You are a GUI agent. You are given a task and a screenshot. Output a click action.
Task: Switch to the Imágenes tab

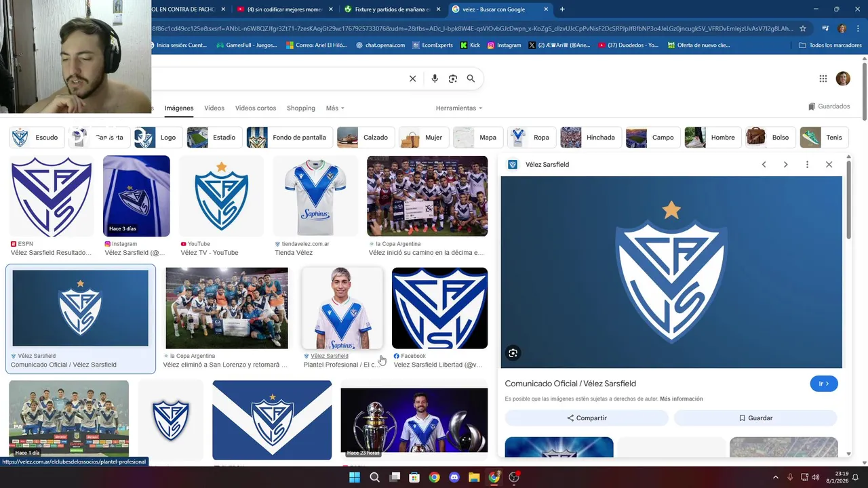pyautogui.click(x=179, y=108)
